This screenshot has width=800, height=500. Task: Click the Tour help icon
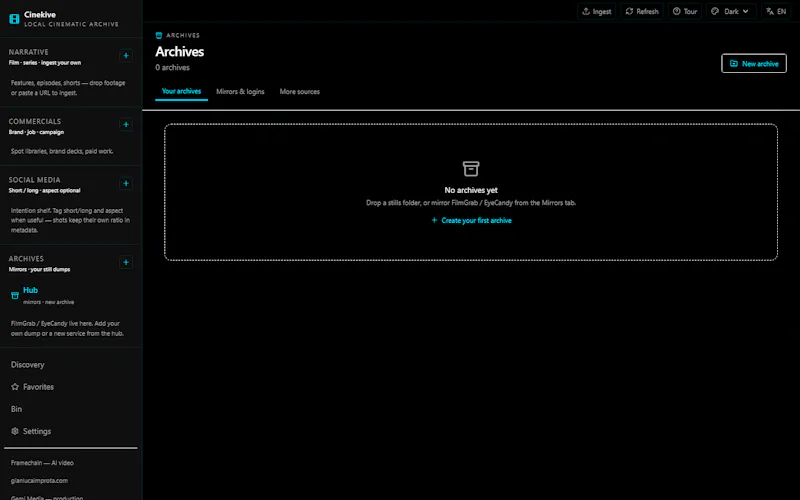click(677, 11)
